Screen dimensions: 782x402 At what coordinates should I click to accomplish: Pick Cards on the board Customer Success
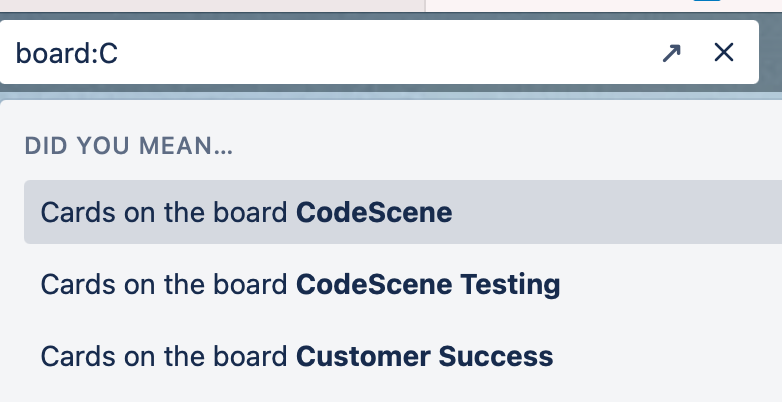click(296, 356)
